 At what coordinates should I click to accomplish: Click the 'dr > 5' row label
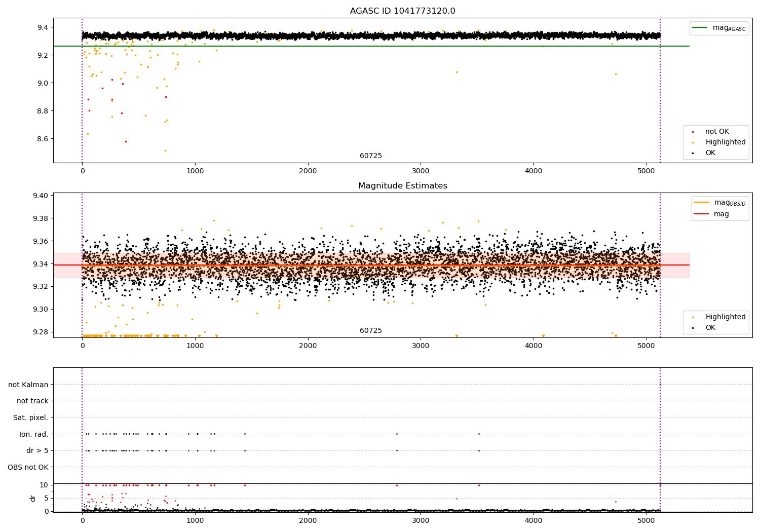[37, 451]
